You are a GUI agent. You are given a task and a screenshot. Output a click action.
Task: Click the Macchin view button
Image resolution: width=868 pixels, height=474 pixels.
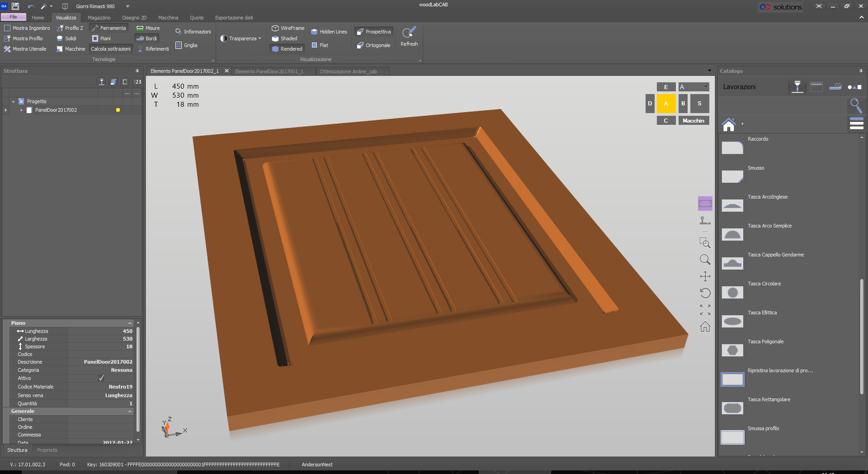(x=693, y=121)
